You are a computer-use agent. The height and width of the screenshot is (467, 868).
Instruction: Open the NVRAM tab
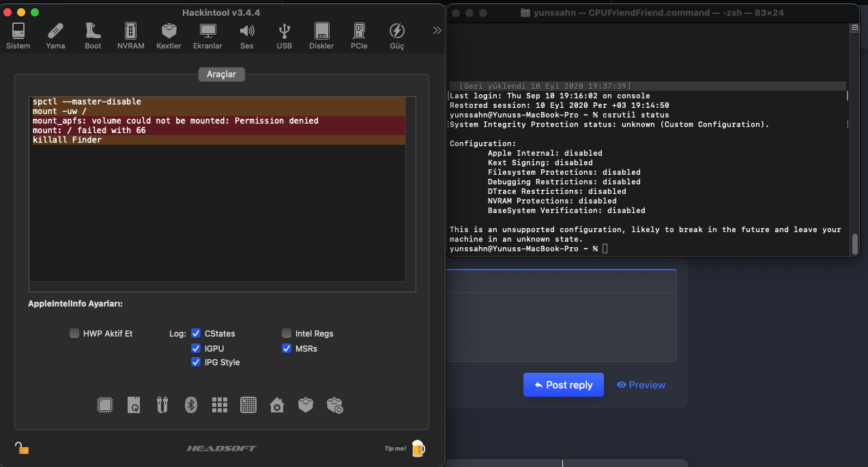130,36
